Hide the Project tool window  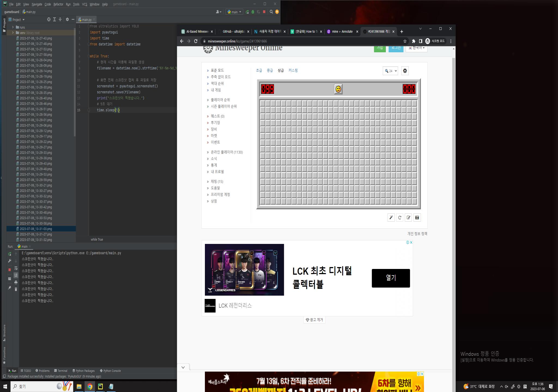coord(73,19)
